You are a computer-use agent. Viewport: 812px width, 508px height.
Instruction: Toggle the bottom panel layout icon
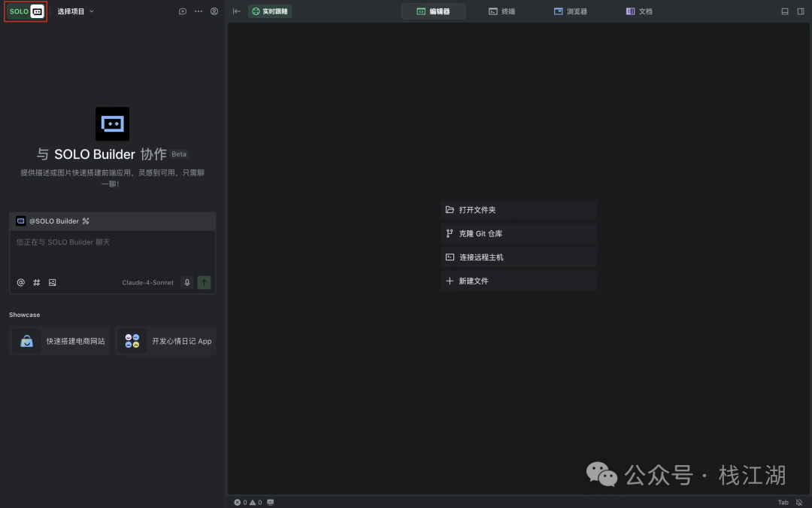[x=785, y=11]
